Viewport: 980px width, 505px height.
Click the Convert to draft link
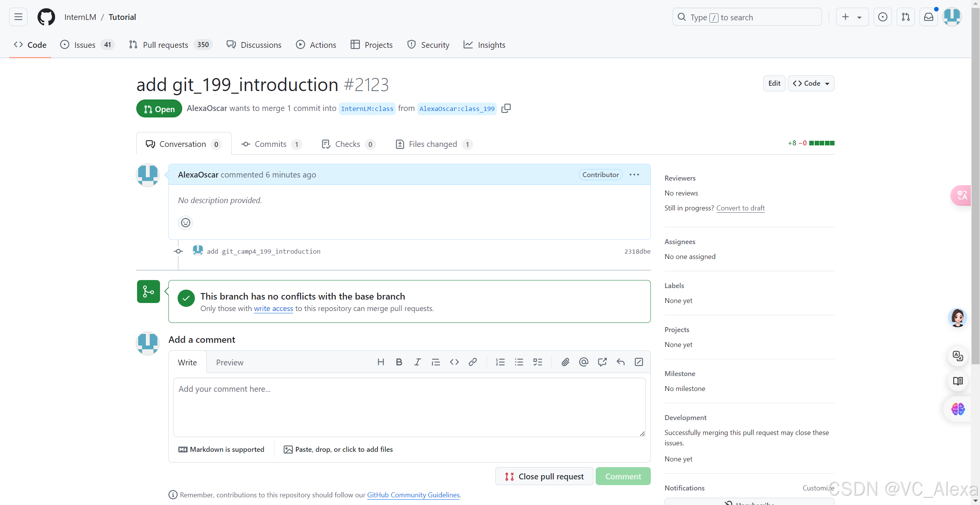[x=740, y=208]
